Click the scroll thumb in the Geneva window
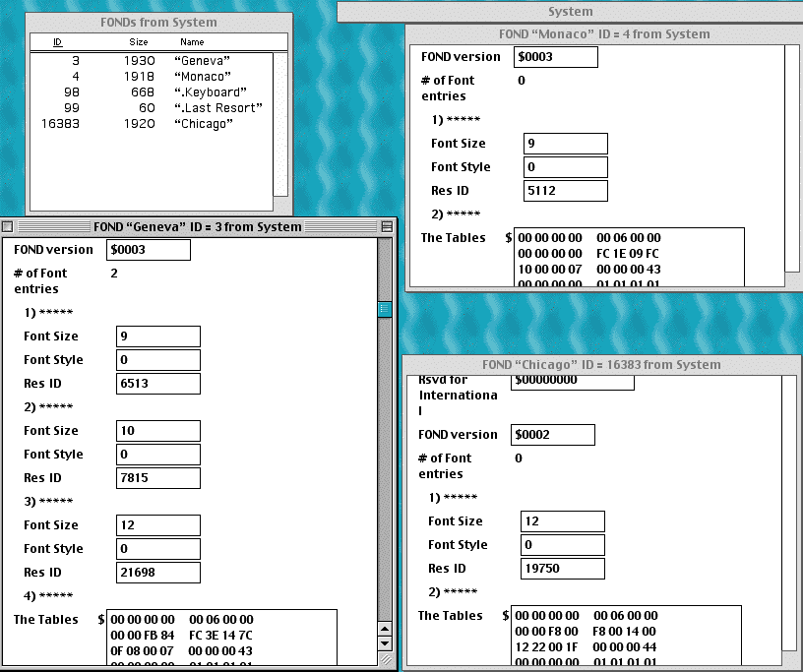The width and height of the screenshot is (803, 672). pos(385,309)
